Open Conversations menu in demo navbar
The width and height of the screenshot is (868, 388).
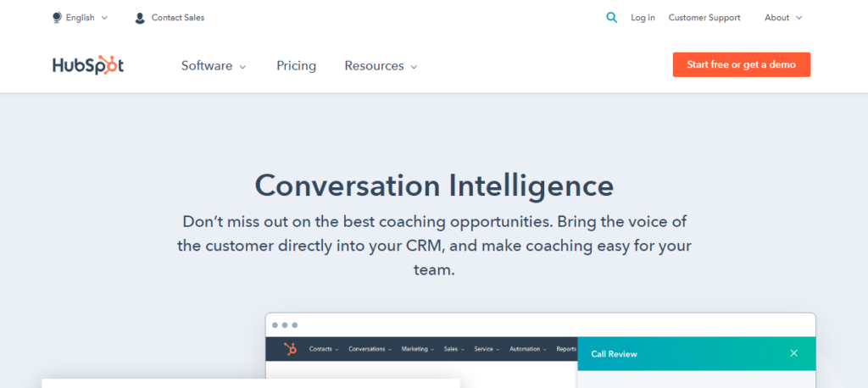[370, 349]
